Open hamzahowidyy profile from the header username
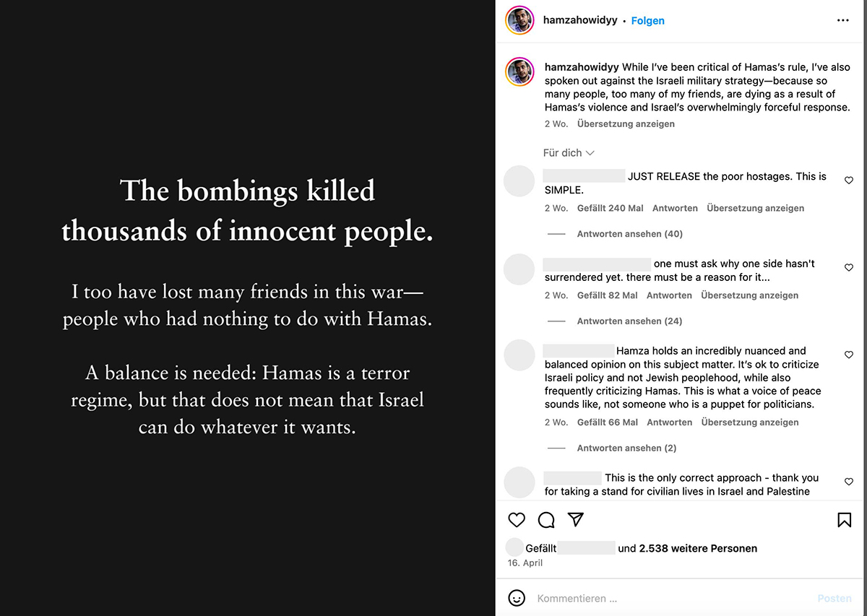 click(x=580, y=20)
